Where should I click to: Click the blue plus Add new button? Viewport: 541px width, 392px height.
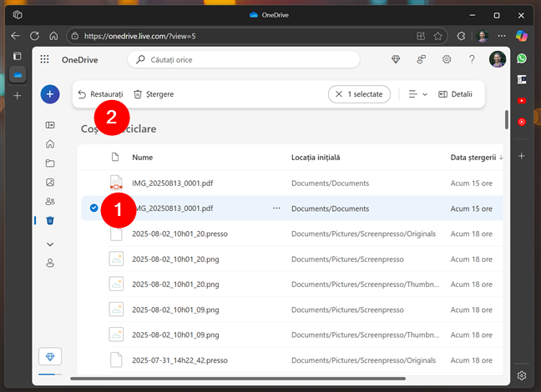point(50,94)
